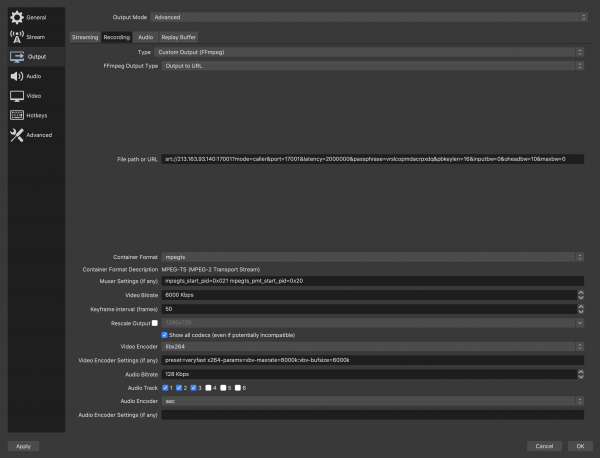The width and height of the screenshot is (600, 458).
Task: Toggle the Rescale Output checkbox
Action: click(155, 323)
